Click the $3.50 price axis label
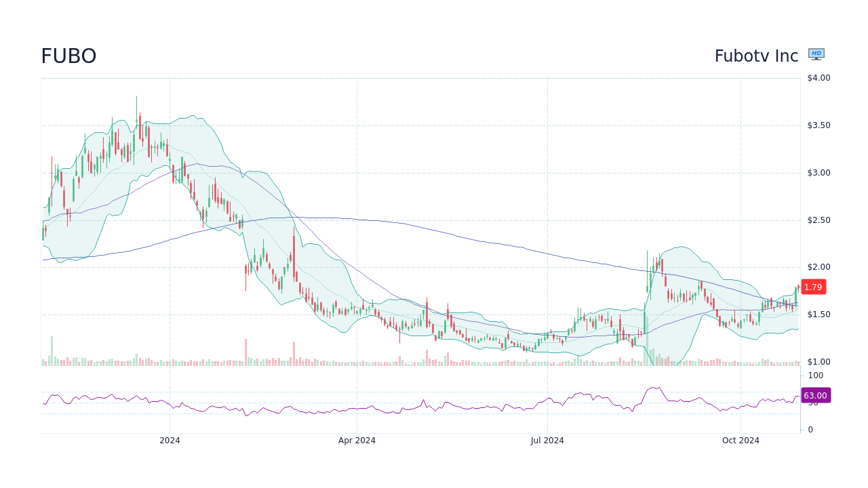This screenshot has height=488, width=868. point(818,125)
